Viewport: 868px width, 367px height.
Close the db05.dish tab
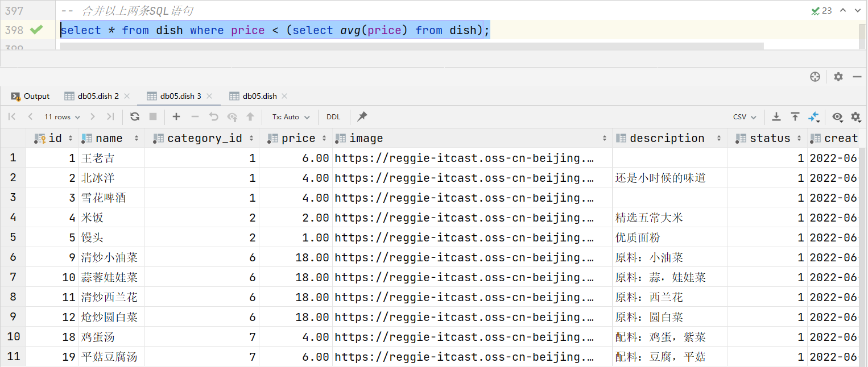pos(284,96)
